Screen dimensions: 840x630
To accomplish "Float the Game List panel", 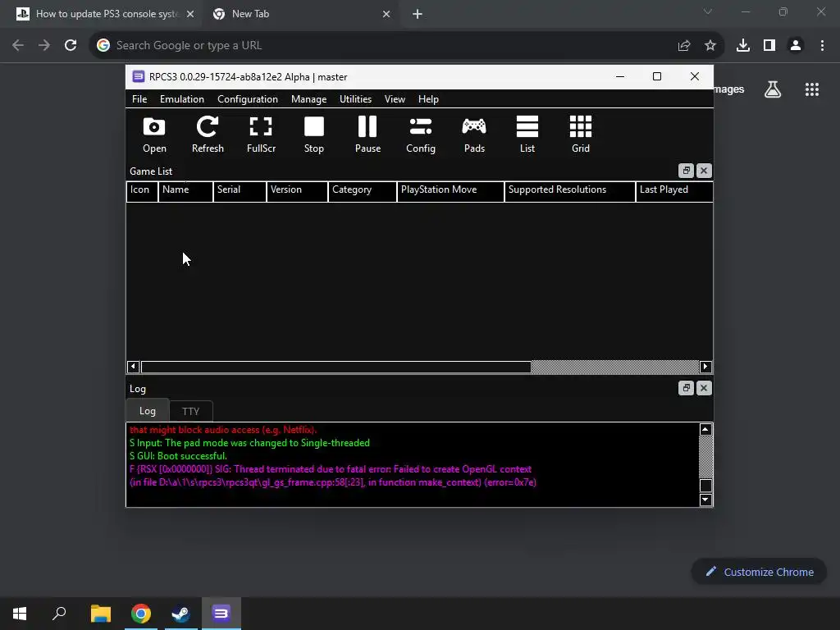I will tap(687, 171).
